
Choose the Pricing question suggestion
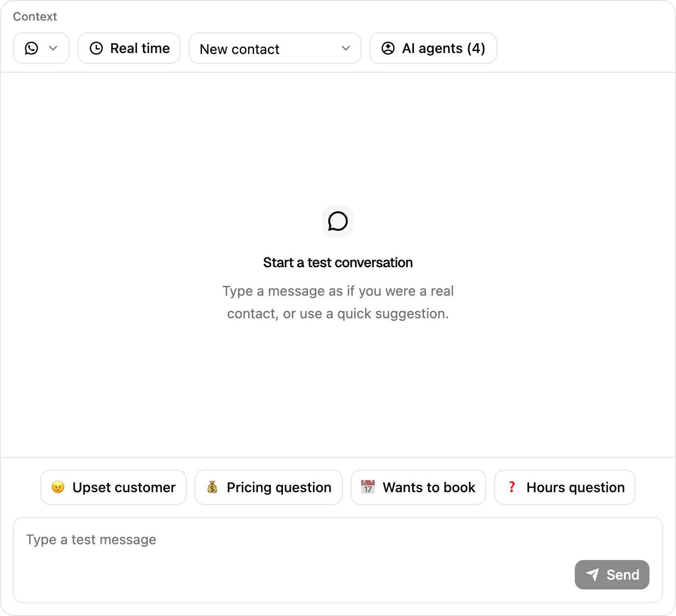point(269,487)
